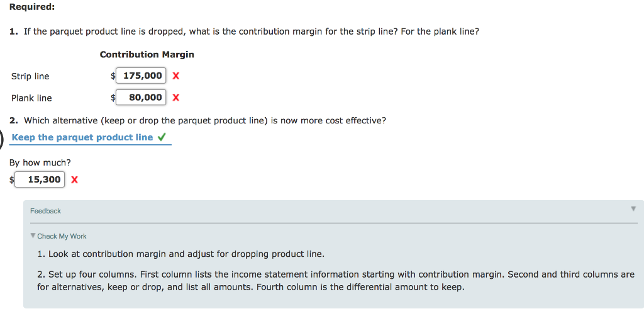Collapse Feedback panel using top-right triangle
644x316 pixels.
(x=633, y=209)
